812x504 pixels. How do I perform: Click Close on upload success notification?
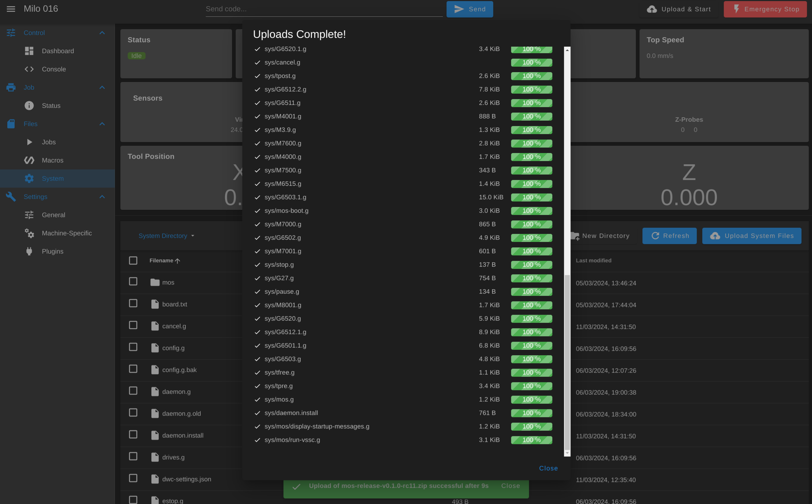tap(511, 486)
